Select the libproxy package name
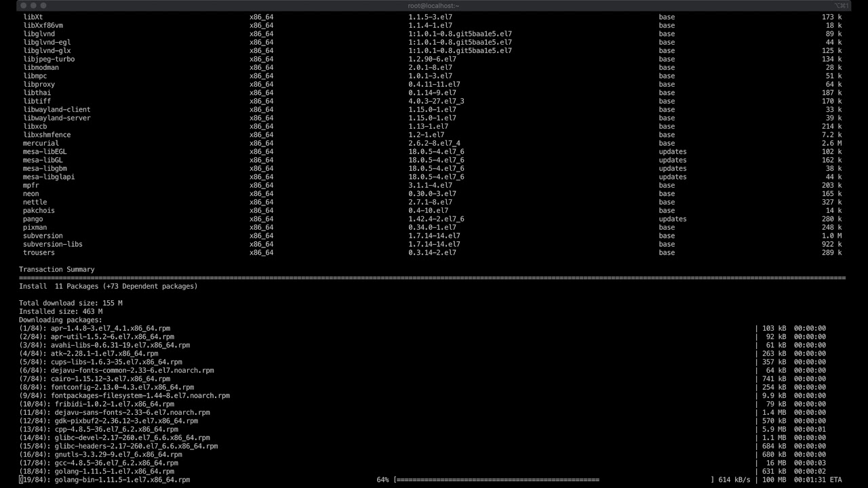The width and height of the screenshot is (868, 488). pos(39,85)
